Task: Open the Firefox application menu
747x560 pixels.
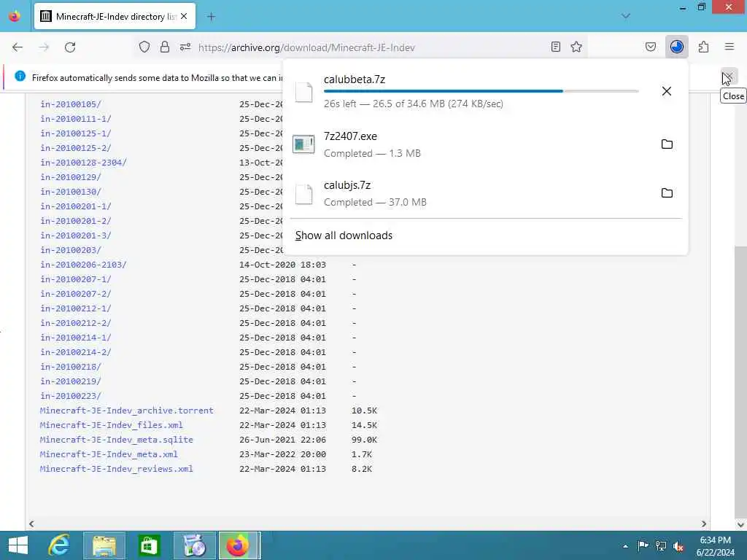Action: pos(729,47)
